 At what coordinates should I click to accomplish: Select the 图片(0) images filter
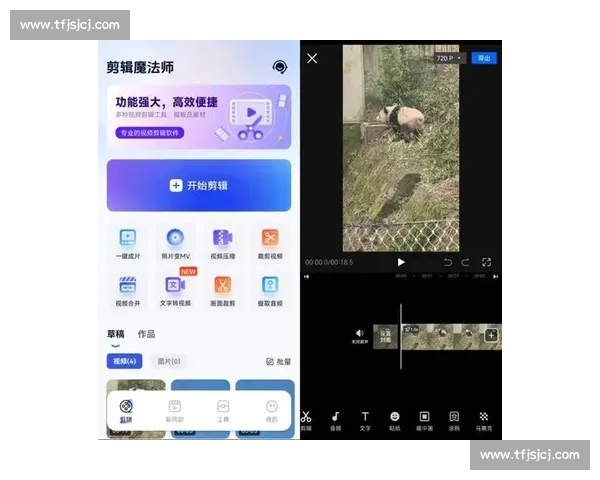pyautogui.click(x=169, y=361)
